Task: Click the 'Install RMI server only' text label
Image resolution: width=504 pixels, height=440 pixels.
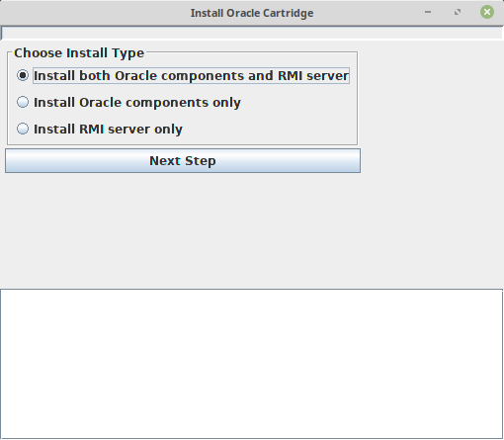Action: (x=108, y=130)
